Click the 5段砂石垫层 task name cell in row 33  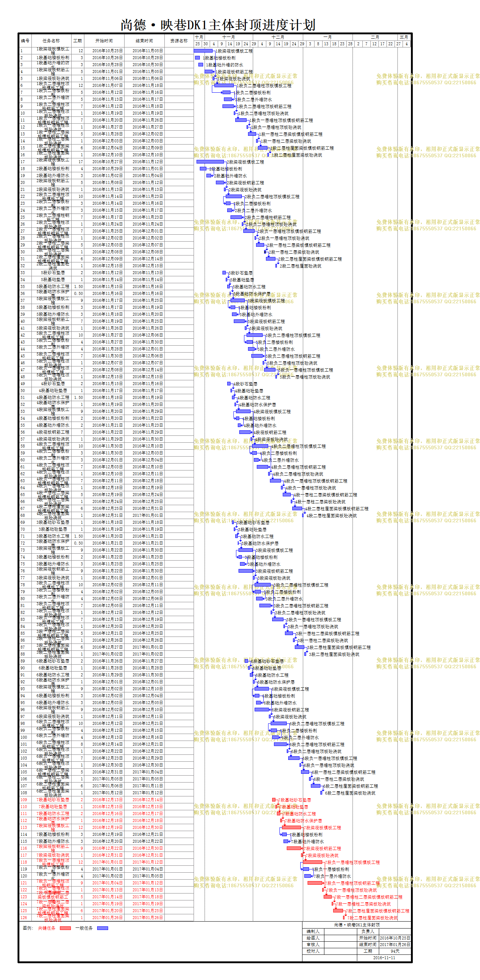[x=51, y=272]
